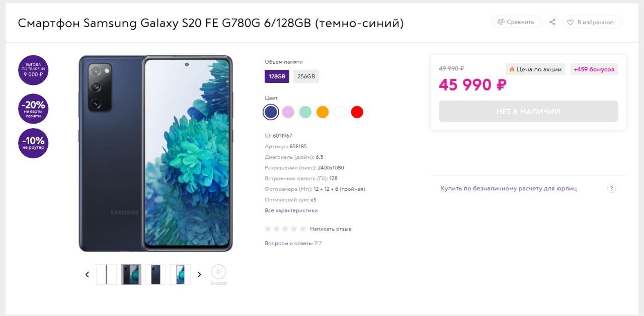Click the -10% router discount badge
This screenshot has width=644, height=316.
(33, 143)
